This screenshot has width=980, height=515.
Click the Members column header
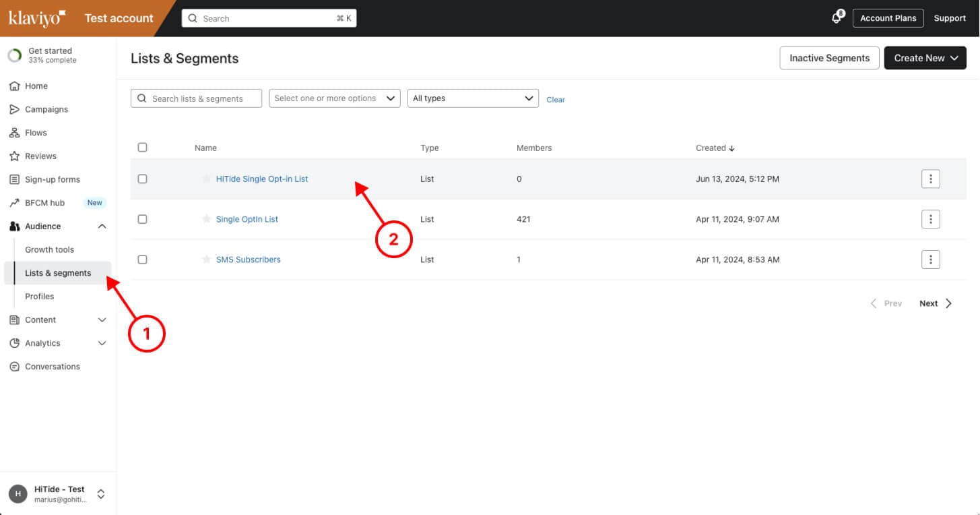[x=534, y=148]
